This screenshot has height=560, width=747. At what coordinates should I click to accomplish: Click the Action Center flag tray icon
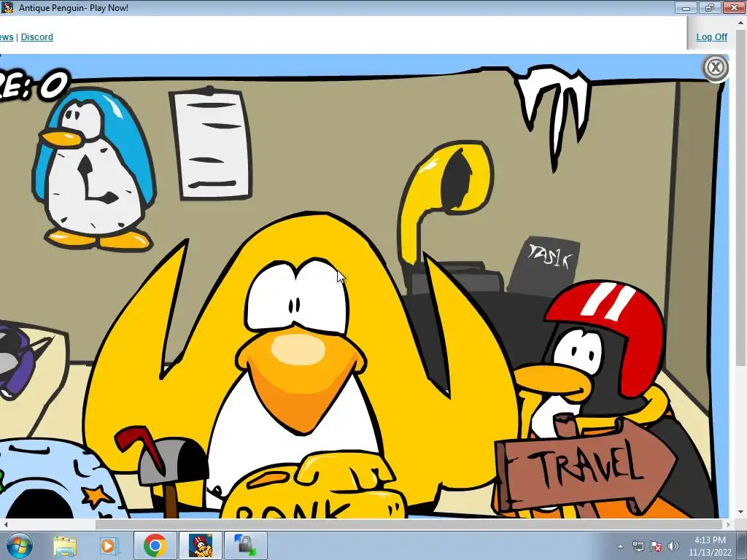pyautogui.click(x=656, y=547)
